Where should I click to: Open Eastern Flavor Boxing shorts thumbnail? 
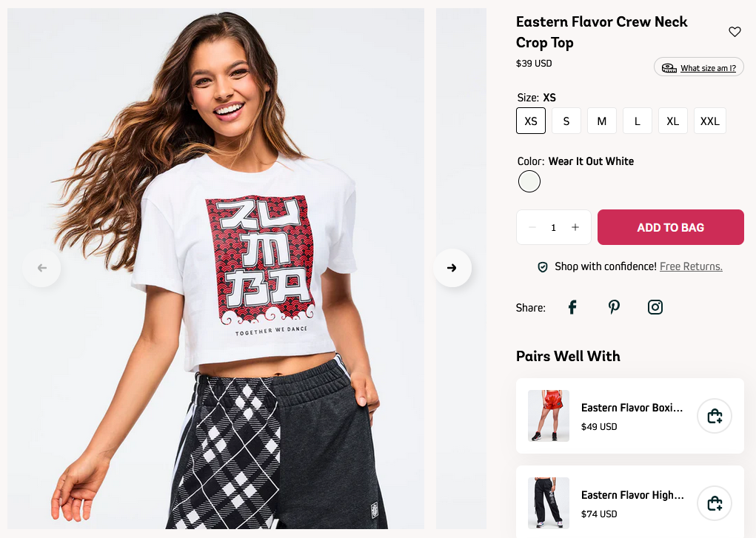coord(549,416)
